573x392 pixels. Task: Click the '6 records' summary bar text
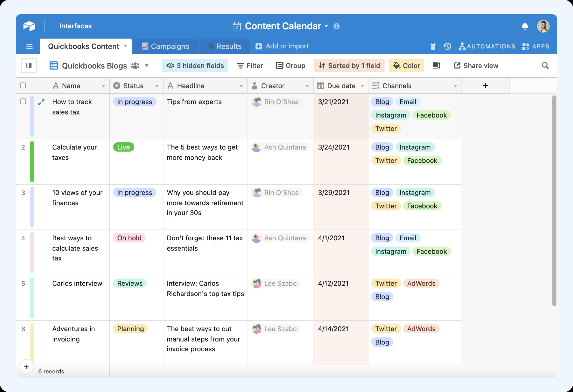pos(51,371)
